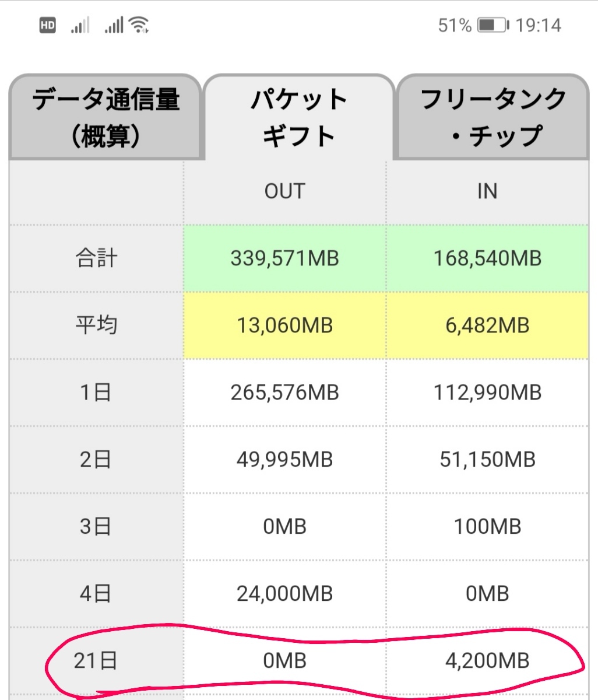Tap the OUT column header

pos(284,191)
